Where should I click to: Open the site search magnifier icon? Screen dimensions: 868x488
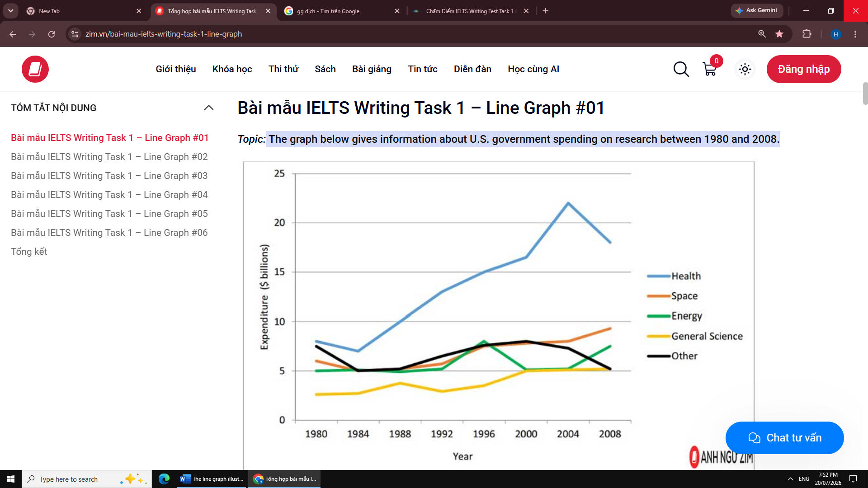pyautogui.click(x=681, y=69)
